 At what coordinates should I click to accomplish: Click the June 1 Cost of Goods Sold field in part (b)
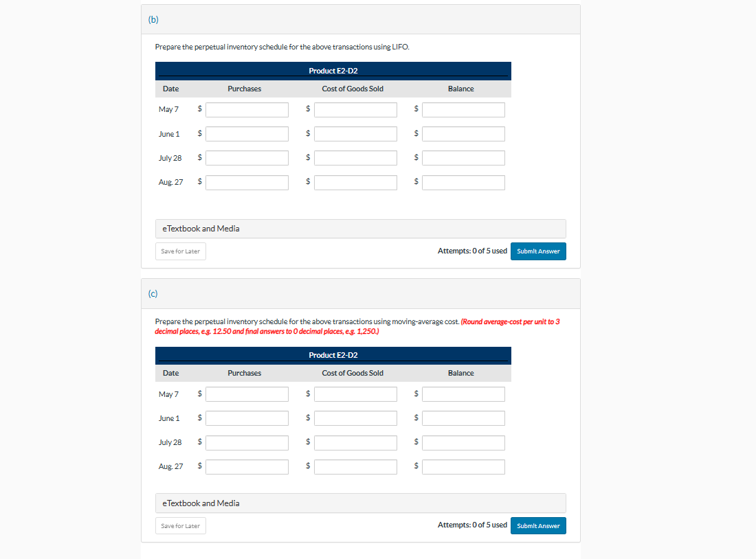coord(355,133)
